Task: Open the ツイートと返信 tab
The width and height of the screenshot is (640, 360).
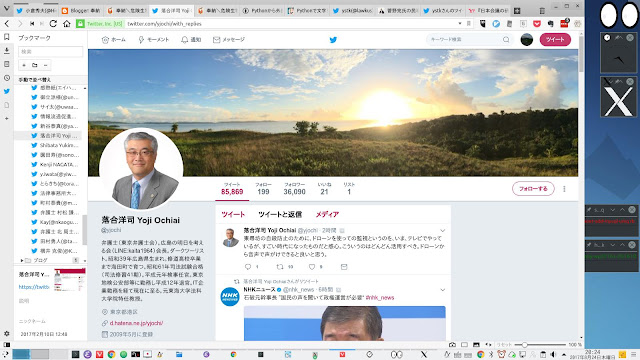Action: pos(280,214)
